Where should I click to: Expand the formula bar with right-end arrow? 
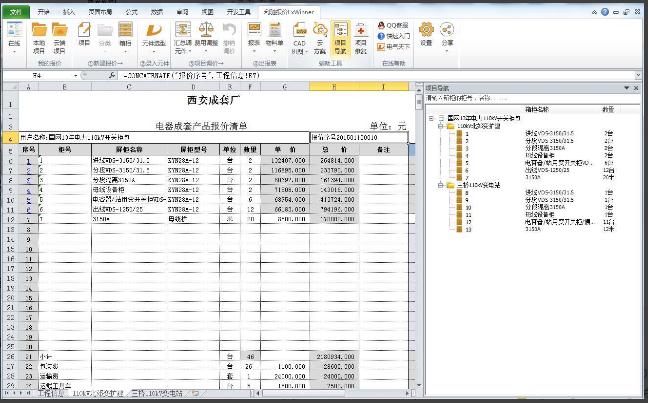(x=639, y=75)
